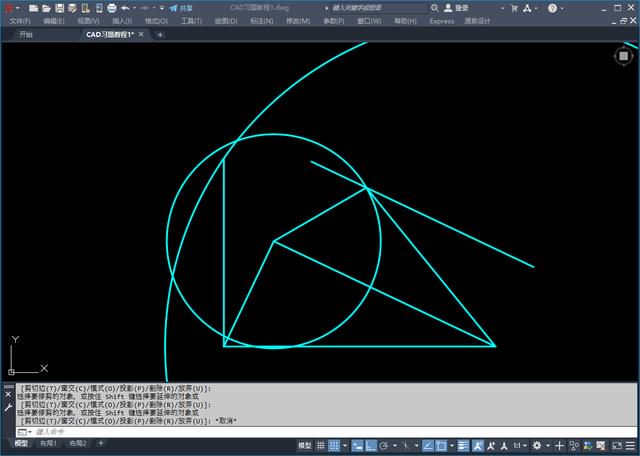Viewport: 640px width, 456px height.
Task: Click the Redo arrow icon
Action: click(x=144, y=8)
